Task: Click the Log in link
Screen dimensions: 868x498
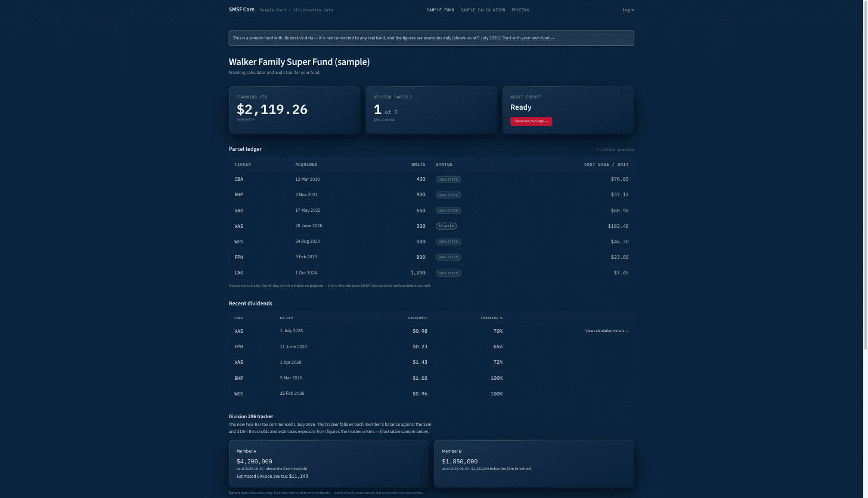Action: click(x=628, y=10)
